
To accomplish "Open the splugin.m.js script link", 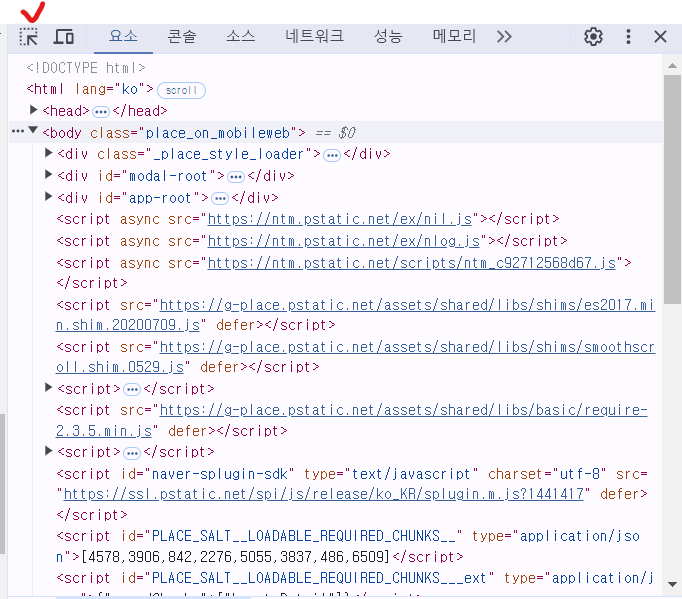I will (x=324, y=494).
